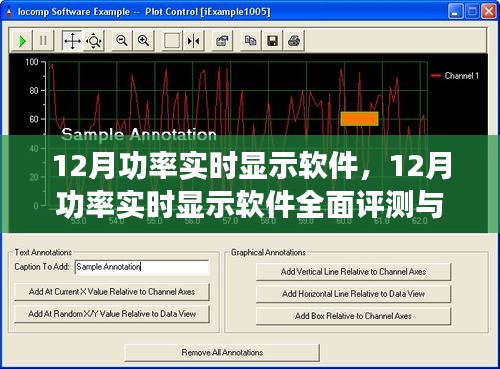The height and width of the screenshot is (369, 500).
Task: Select the zoom box selection tool
Action: tap(172, 41)
